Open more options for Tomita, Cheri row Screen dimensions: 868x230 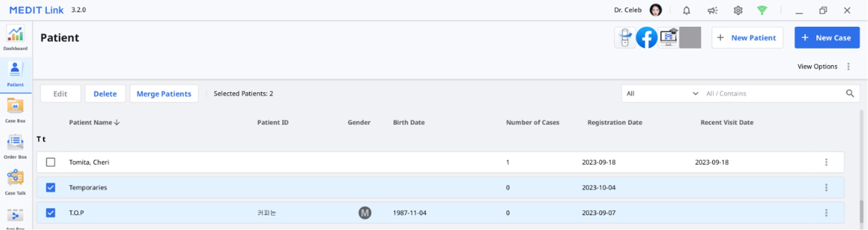[826, 162]
